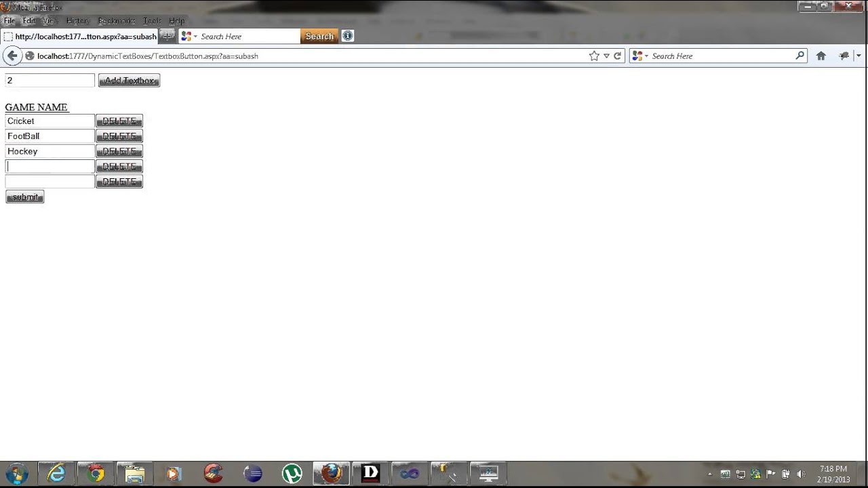Go to Firefox home page icon
Image resolution: width=868 pixels, height=488 pixels.
821,56
